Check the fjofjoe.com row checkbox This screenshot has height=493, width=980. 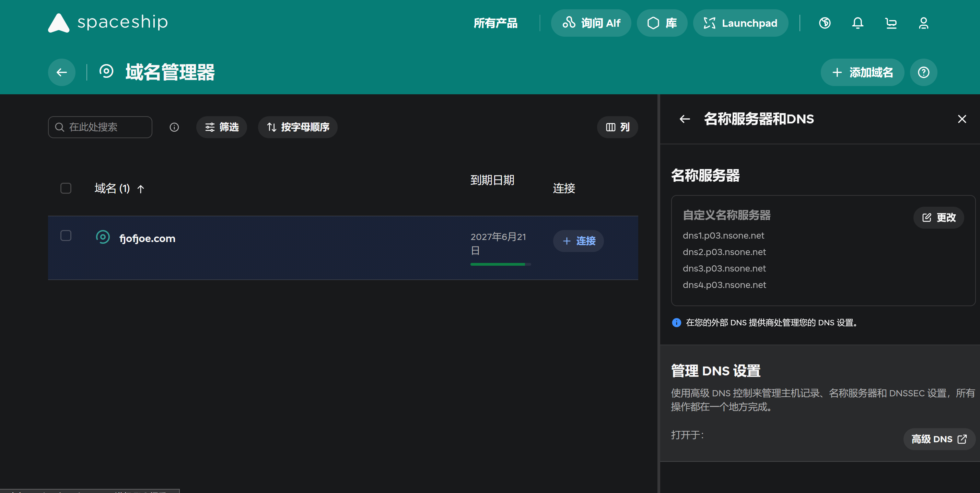click(66, 236)
